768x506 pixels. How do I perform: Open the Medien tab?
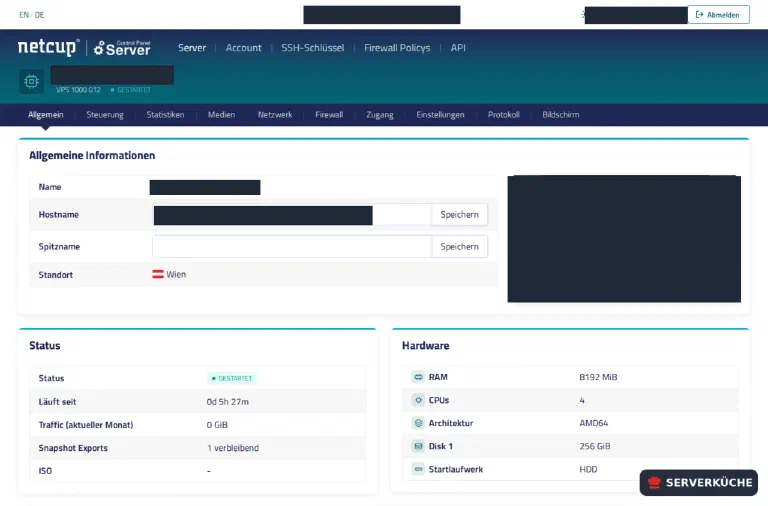[x=221, y=115]
